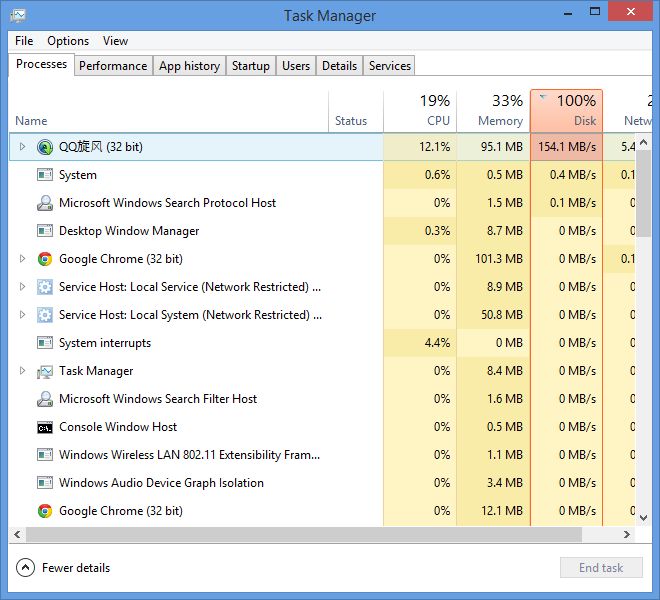This screenshot has width=660, height=600.
Task: Expand Service Host: Local Service group
Action: 22,287
